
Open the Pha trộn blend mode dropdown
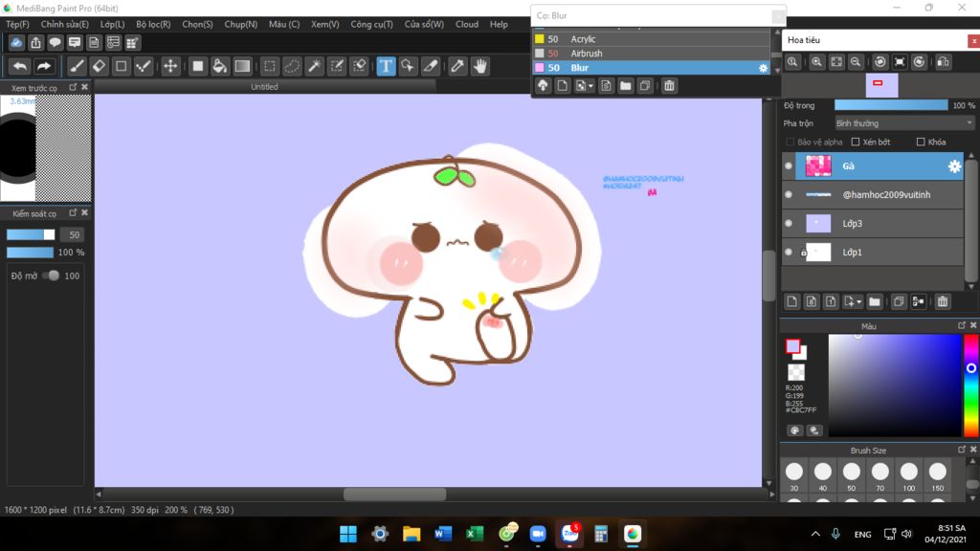[x=904, y=123]
